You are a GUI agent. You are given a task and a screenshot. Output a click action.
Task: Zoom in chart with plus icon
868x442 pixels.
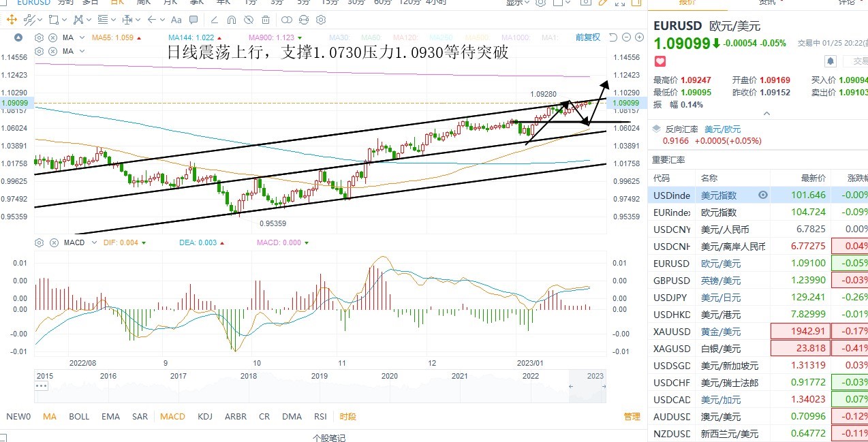click(x=640, y=37)
